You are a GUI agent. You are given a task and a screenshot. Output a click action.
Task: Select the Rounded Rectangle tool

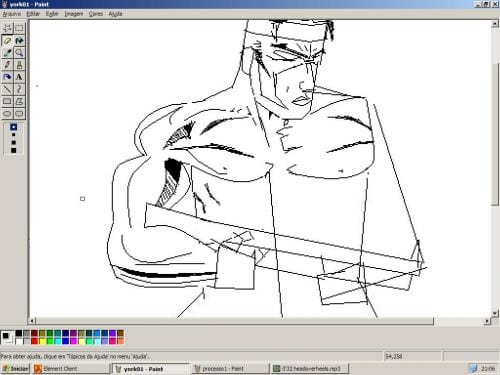coord(19,113)
